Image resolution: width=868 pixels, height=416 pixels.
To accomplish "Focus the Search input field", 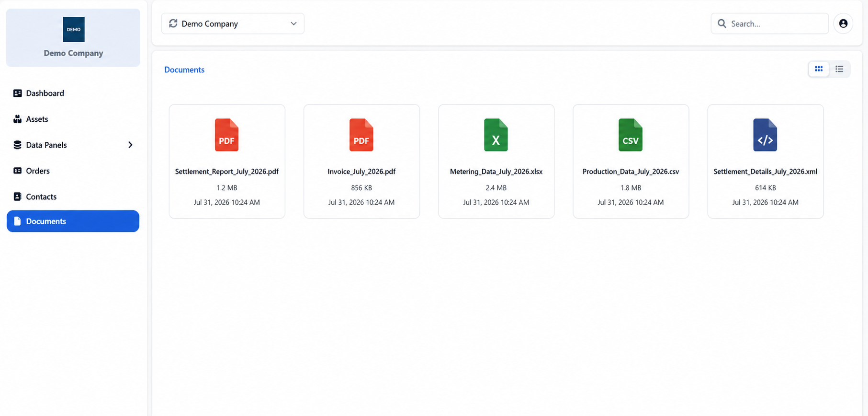I will point(769,23).
